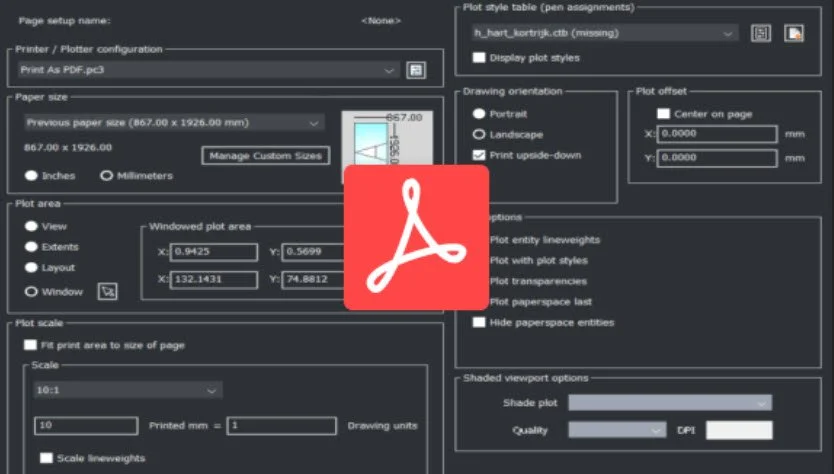The height and width of the screenshot is (474, 834).
Task: Click 867.00 x 1926.00 size text
Action: 68,147
